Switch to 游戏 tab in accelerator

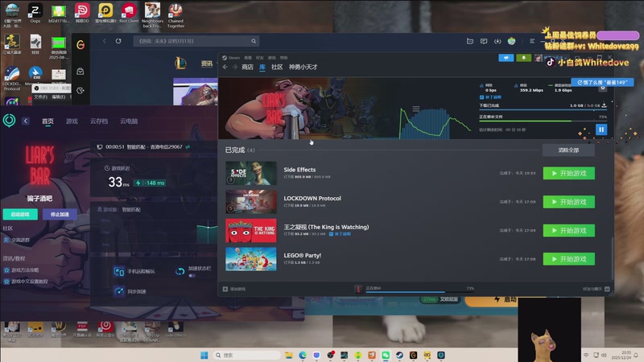click(x=72, y=121)
